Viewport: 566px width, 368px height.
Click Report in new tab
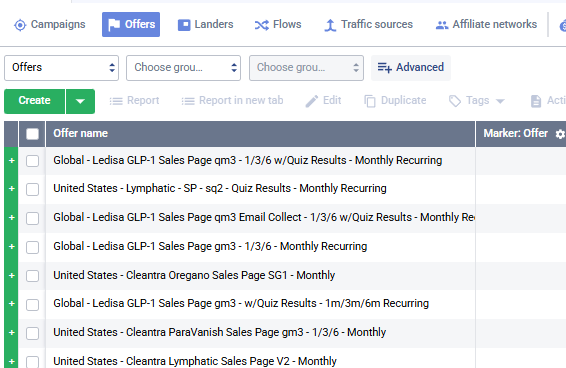[x=232, y=101]
